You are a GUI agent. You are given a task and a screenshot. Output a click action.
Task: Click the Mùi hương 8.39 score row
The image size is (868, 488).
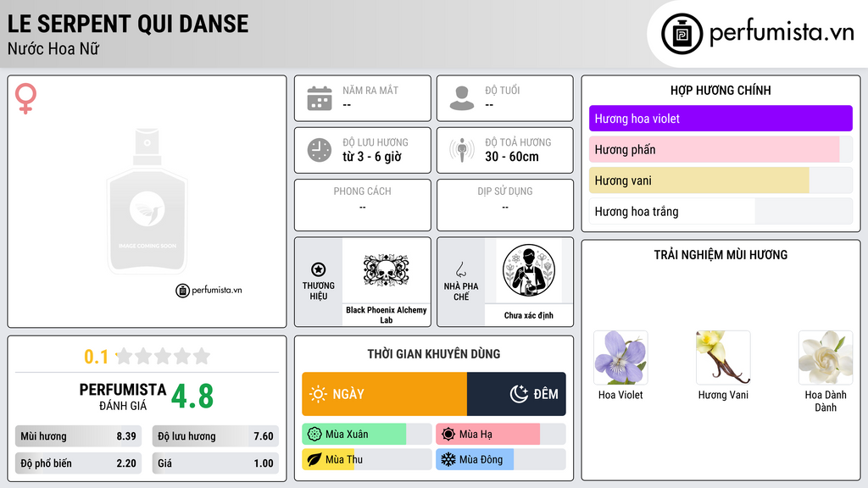[x=79, y=436]
